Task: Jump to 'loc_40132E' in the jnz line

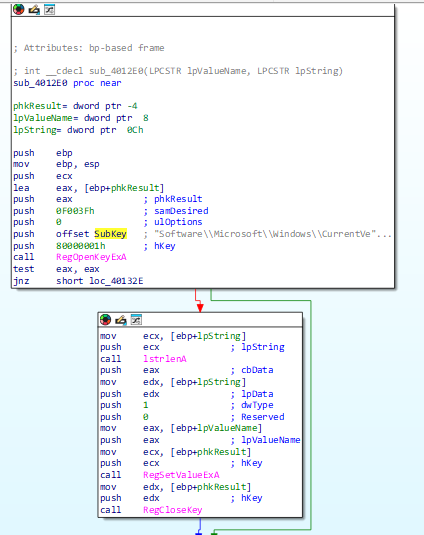Action: click(x=116, y=281)
